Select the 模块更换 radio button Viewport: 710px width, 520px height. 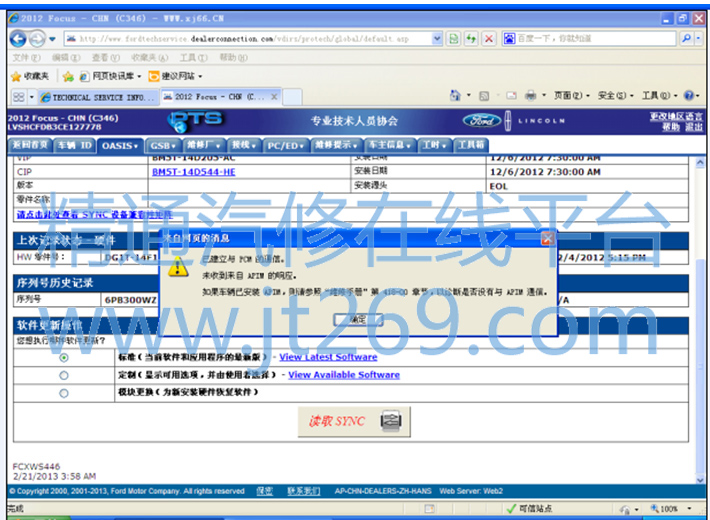[64, 393]
